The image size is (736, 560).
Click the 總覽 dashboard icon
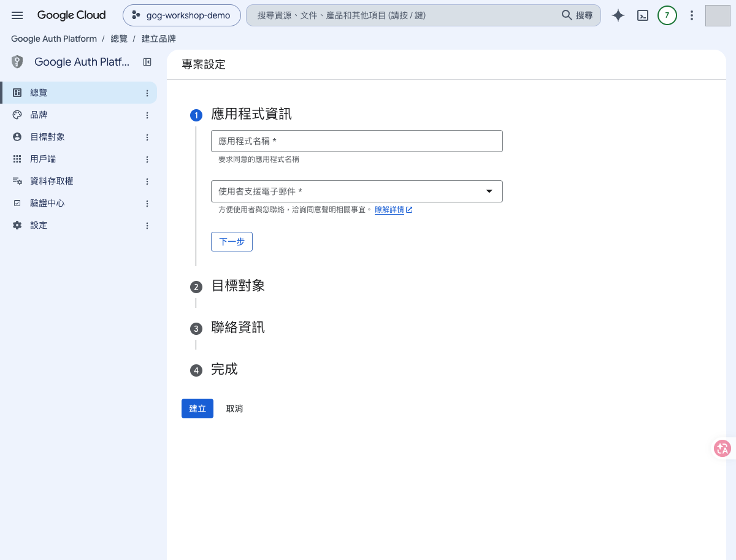click(17, 93)
